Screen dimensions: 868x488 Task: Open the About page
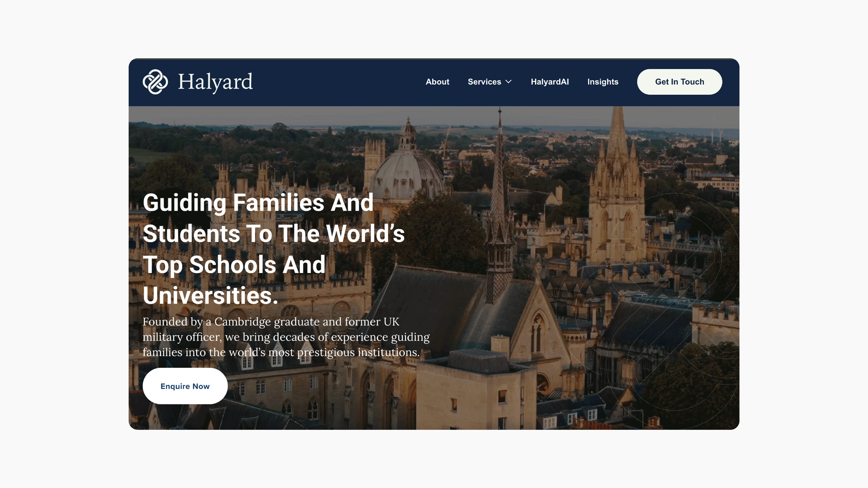tap(437, 82)
